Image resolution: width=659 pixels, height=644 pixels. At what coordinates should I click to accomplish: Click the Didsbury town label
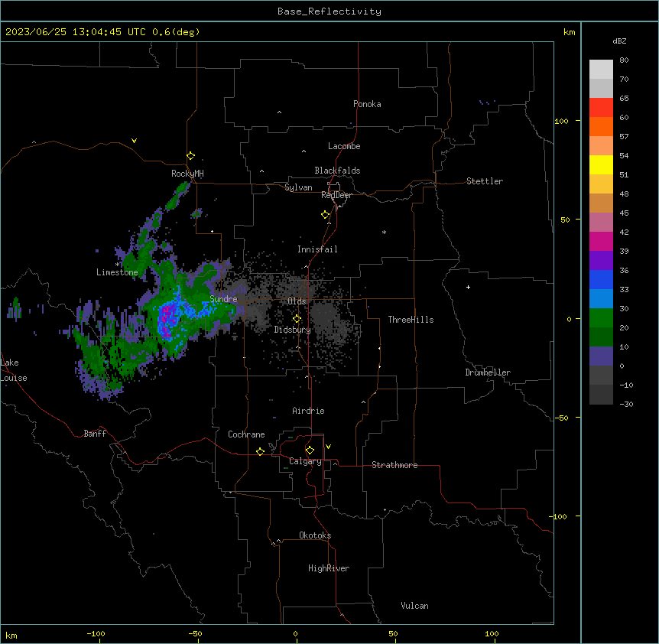(293, 330)
